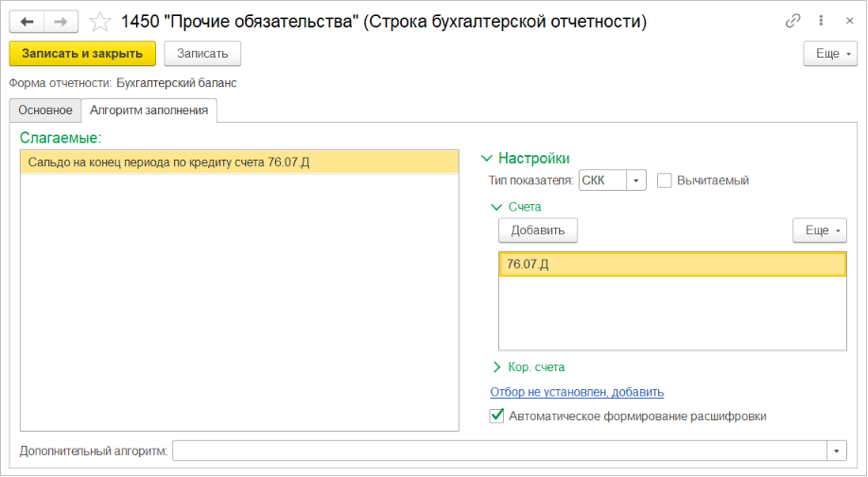
Task: Open Дополнительный алгоритм dropdown arrow
Action: (x=837, y=451)
